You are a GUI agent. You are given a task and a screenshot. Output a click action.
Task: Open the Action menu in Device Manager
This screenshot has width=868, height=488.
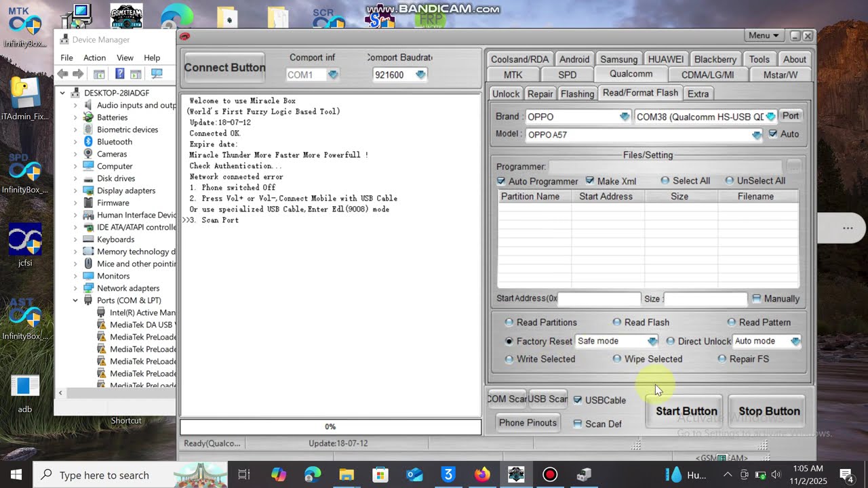94,58
